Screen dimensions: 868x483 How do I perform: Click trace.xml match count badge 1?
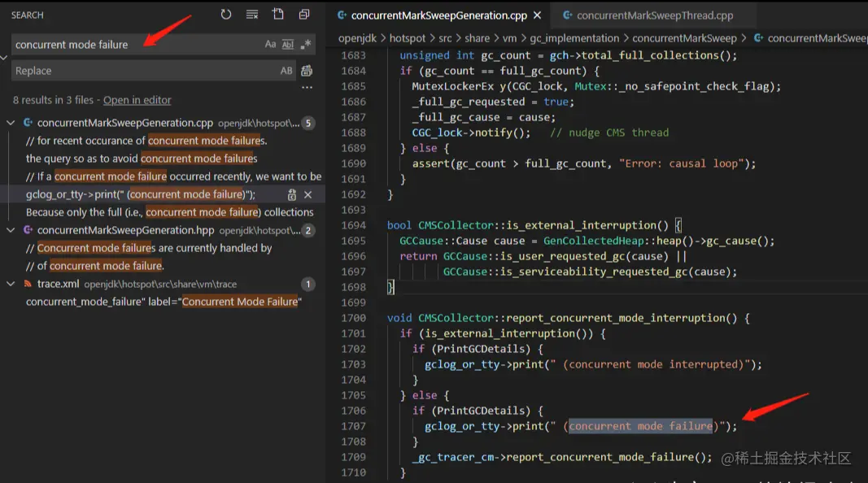click(x=308, y=284)
